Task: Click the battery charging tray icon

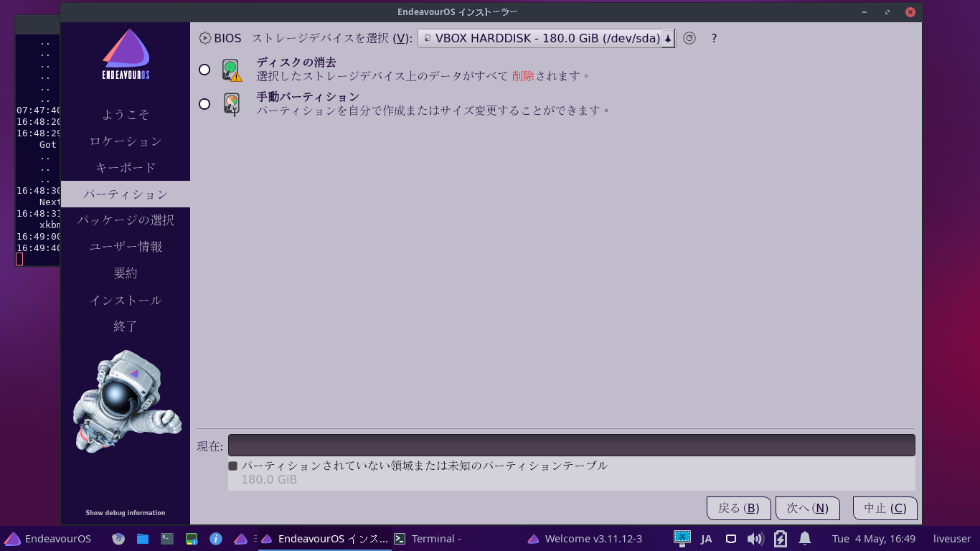Action: coord(781,539)
